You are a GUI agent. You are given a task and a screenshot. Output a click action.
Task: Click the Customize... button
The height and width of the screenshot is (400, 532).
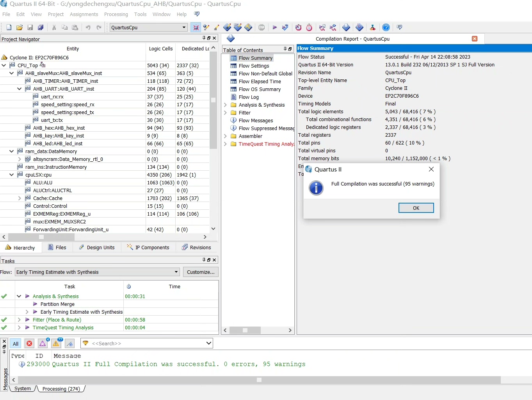tap(201, 272)
